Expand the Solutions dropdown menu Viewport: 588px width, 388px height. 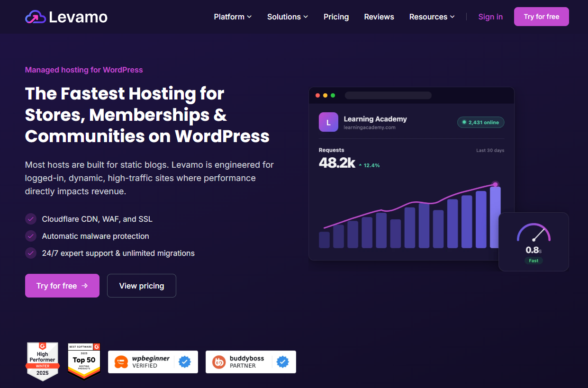[x=288, y=17]
